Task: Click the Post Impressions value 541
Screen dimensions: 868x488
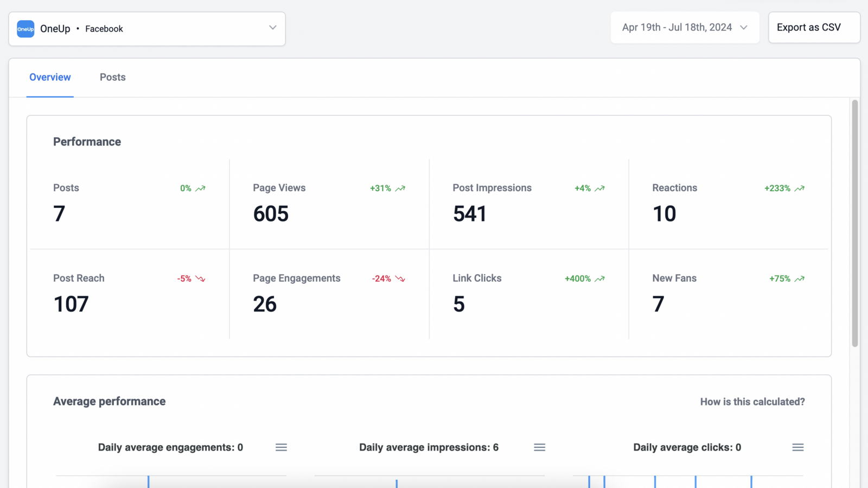Action: (470, 214)
